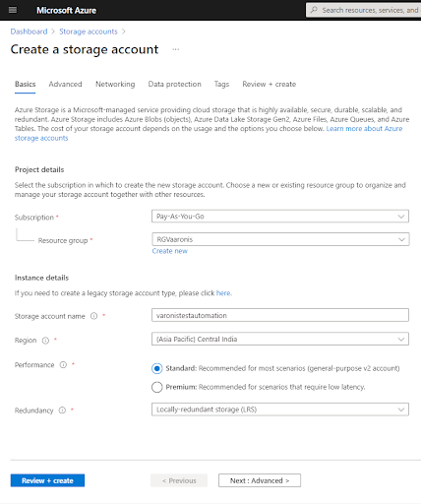The width and height of the screenshot is (421, 504).
Task: Open Learn more about Azure storage accounts
Action: pyautogui.click(x=364, y=129)
